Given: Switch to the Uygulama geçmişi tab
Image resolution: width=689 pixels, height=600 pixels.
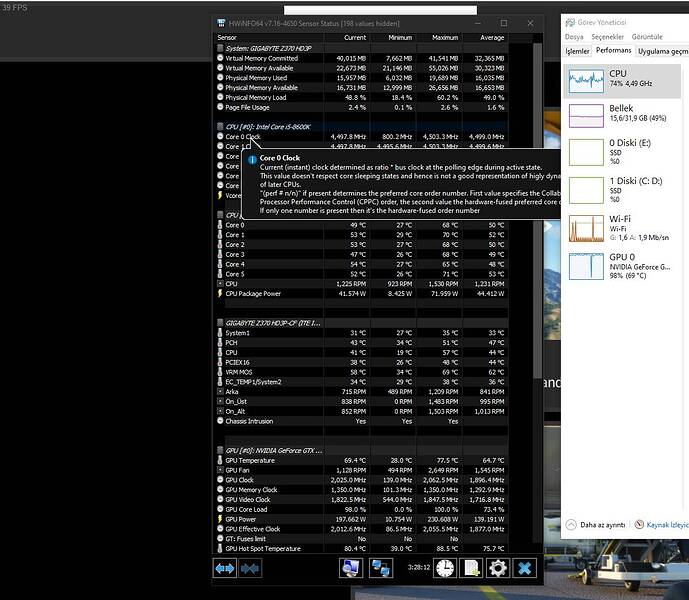Looking at the screenshot, I should coord(663,51).
